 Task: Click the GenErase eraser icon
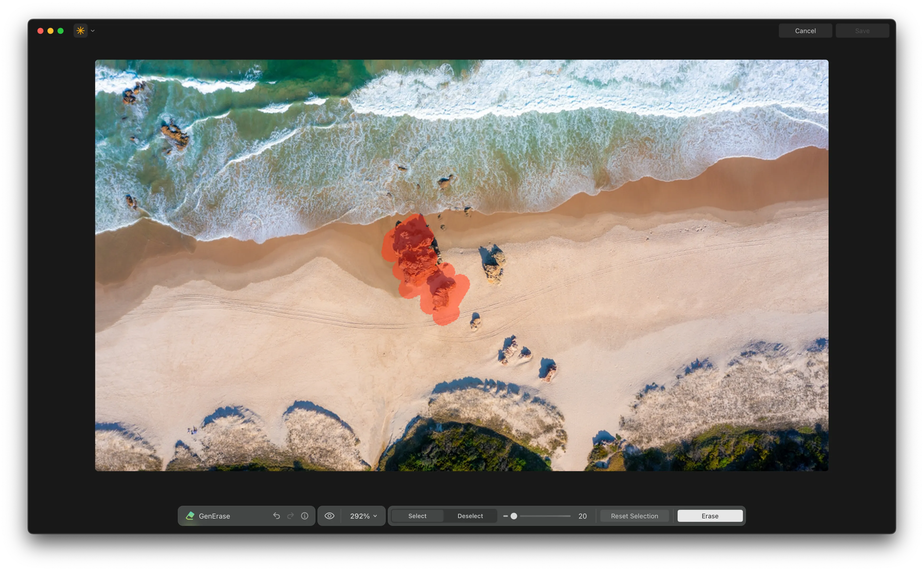coord(190,516)
